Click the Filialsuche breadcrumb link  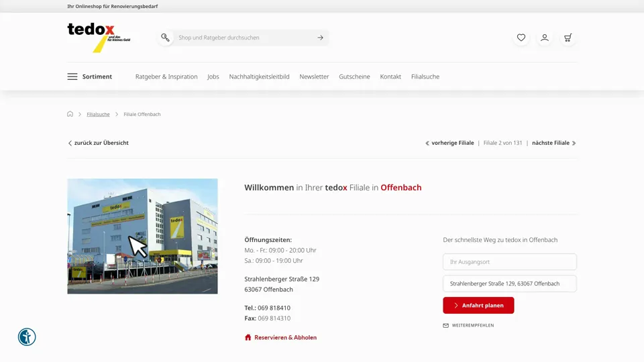[98, 114]
